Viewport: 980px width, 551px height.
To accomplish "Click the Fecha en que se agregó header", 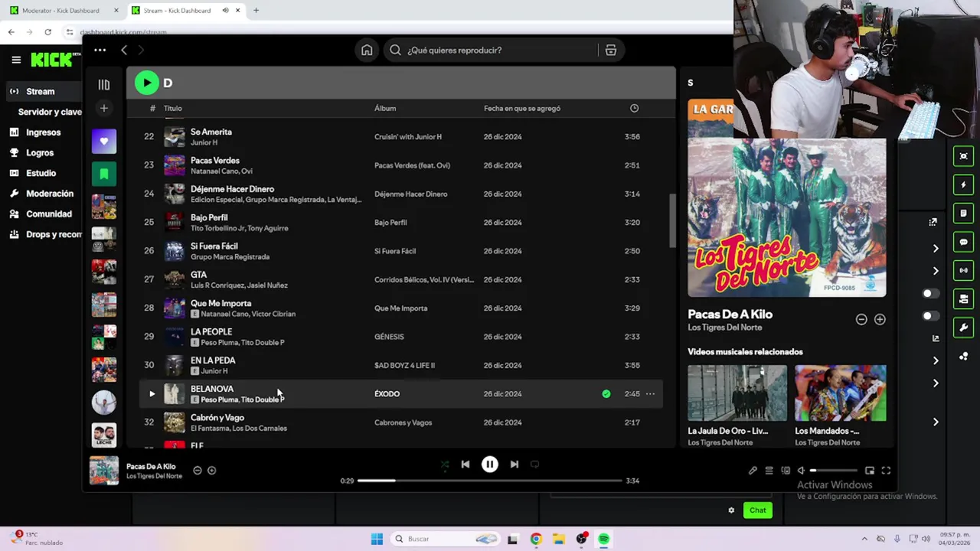I will pyautogui.click(x=522, y=108).
